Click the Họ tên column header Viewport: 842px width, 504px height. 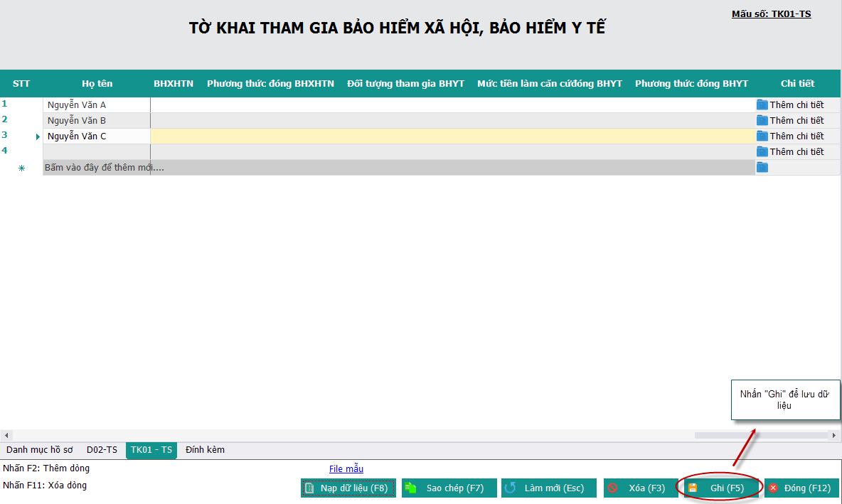coord(97,83)
